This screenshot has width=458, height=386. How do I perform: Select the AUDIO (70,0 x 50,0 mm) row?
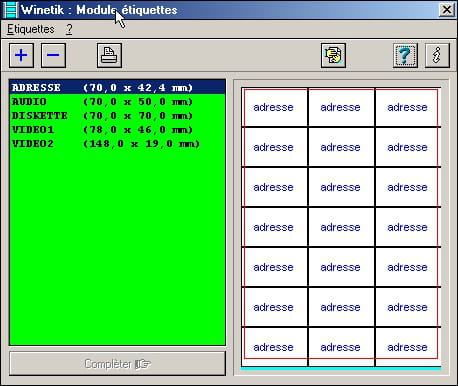tap(117, 102)
